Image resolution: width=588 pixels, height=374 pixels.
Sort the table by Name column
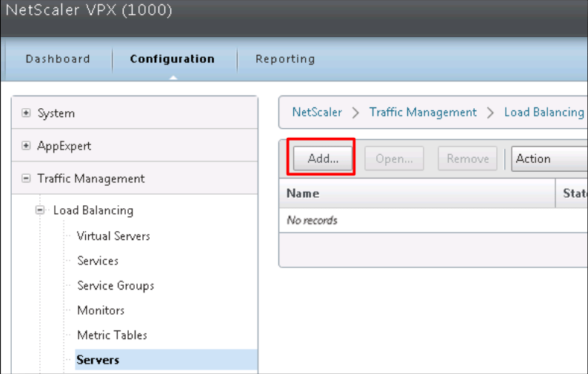click(x=303, y=193)
